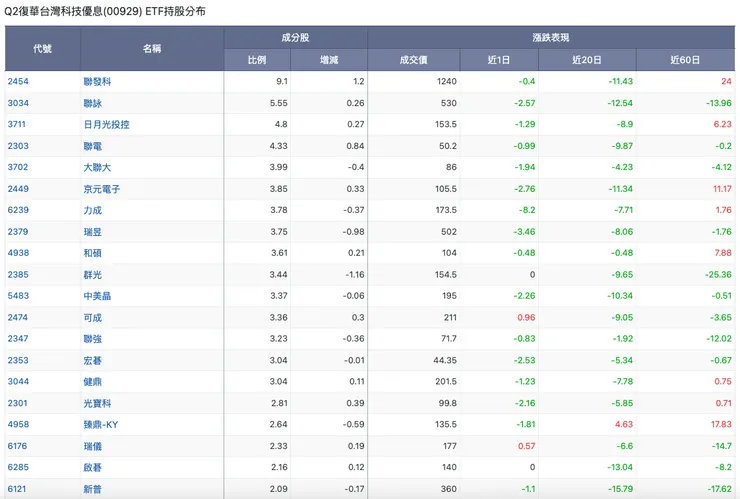Click the 聯詠 stock name link
The width and height of the screenshot is (740, 499).
(92, 103)
